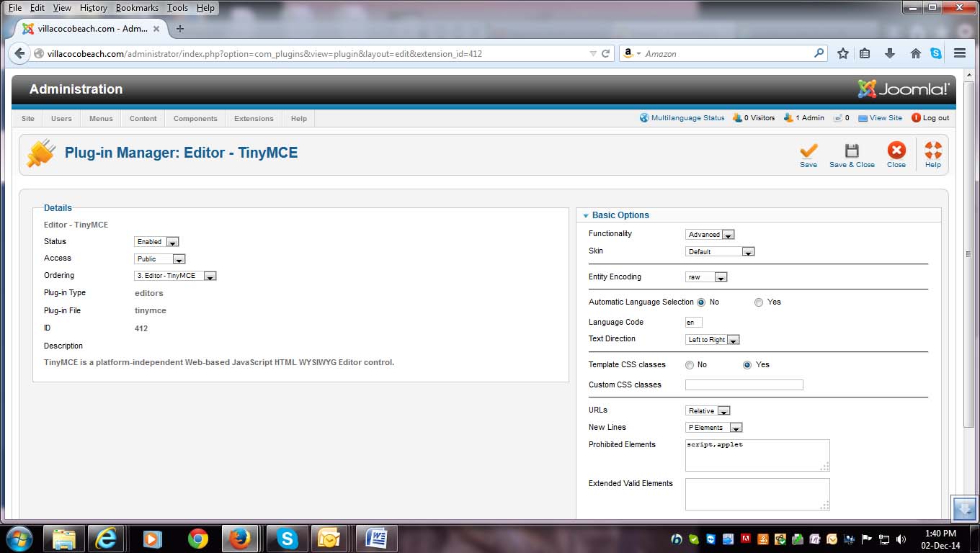The height and width of the screenshot is (553, 980).
Task: Open the Skin dropdown
Action: pos(720,252)
